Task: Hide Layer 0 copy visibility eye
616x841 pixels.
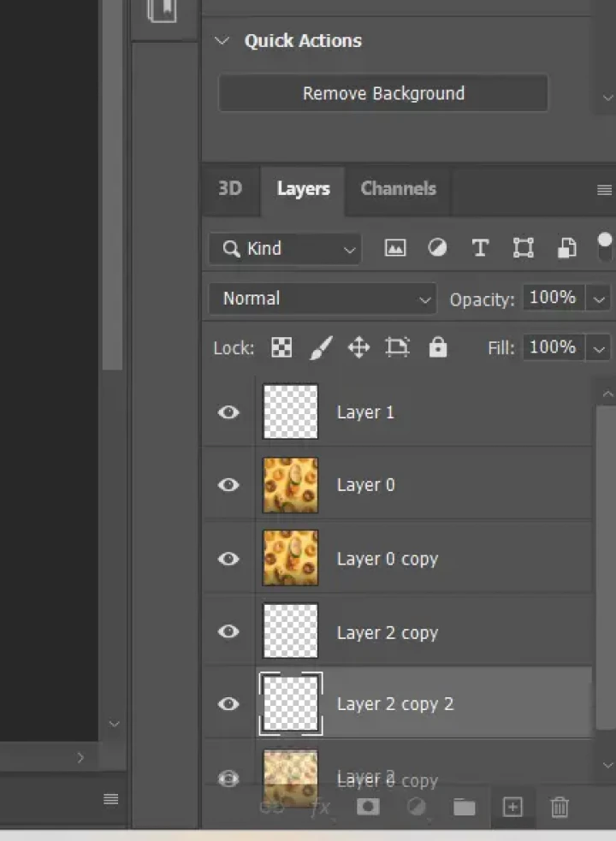Action: pos(228,559)
